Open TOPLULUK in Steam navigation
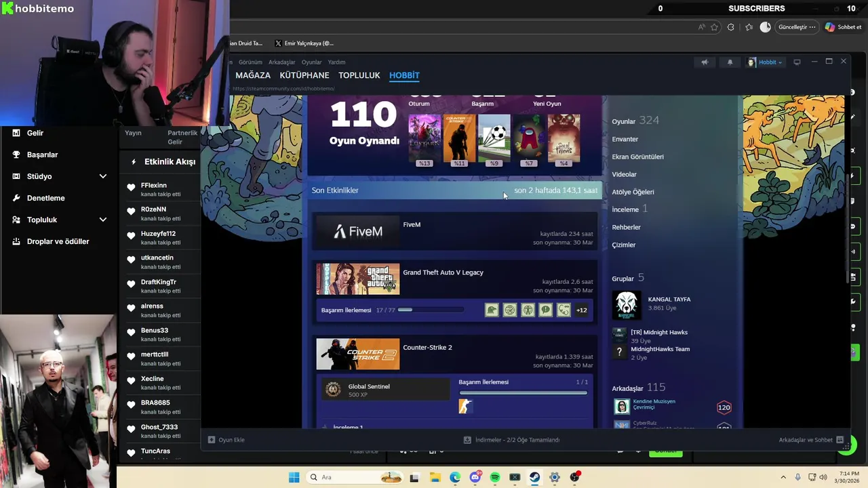 359,75
